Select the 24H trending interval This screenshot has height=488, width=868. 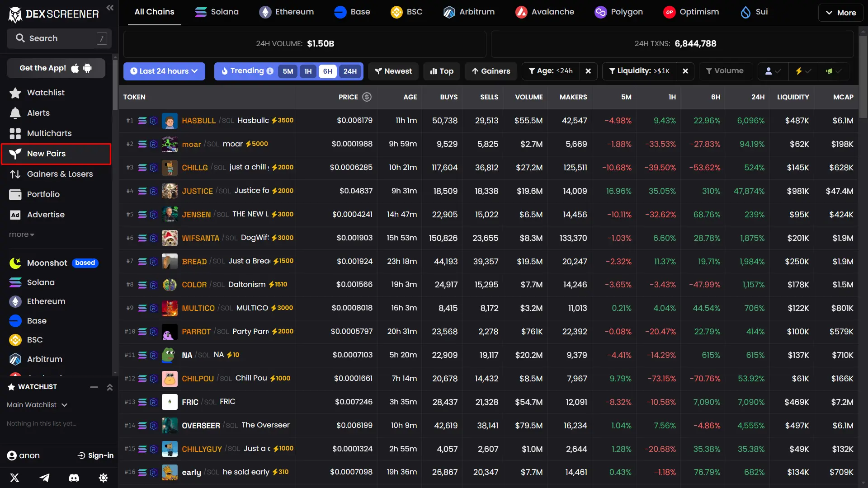pos(350,71)
